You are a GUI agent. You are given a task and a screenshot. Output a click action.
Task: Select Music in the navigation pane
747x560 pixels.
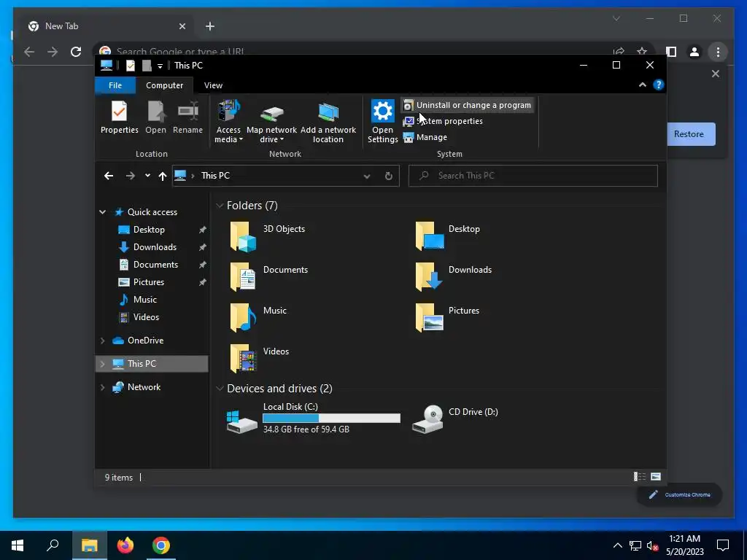(145, 300)
